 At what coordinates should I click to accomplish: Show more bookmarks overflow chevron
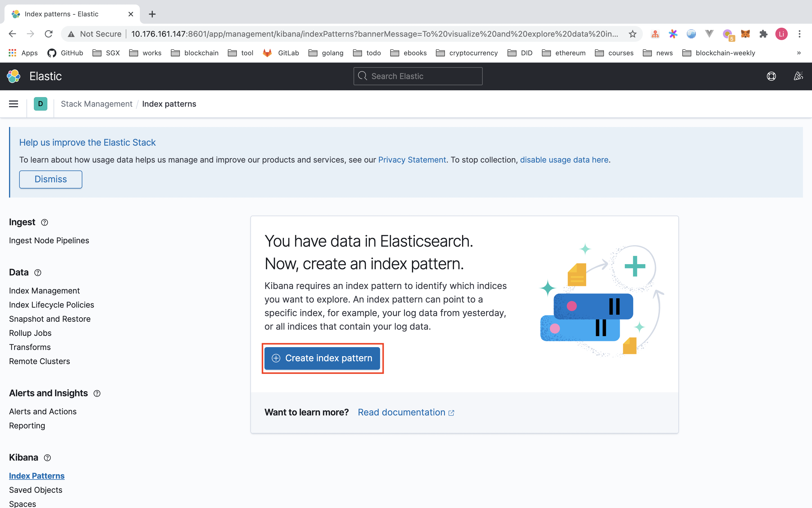(x=799, y=53)
